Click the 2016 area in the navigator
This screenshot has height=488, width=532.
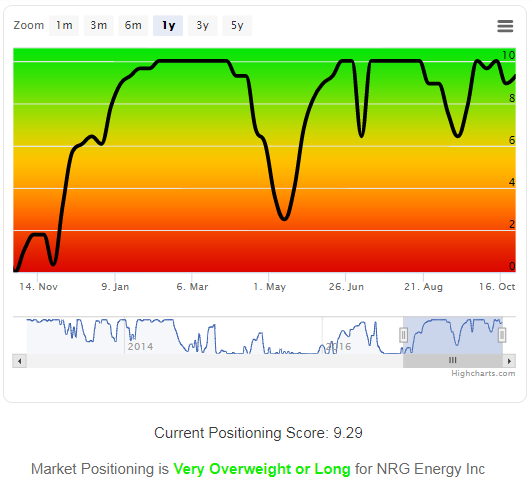coord(338,346)
